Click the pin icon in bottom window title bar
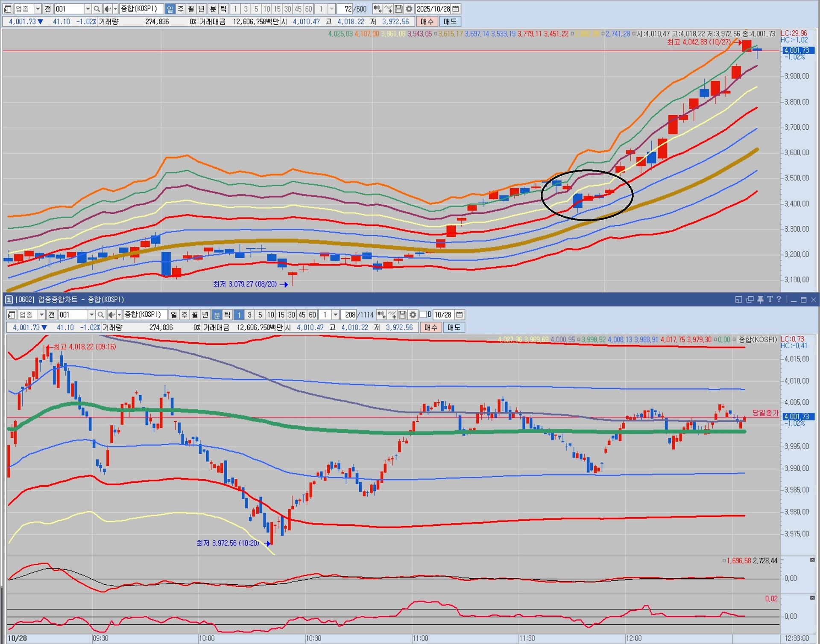Screen dimensions: 820x644 (x=760, y=300)
